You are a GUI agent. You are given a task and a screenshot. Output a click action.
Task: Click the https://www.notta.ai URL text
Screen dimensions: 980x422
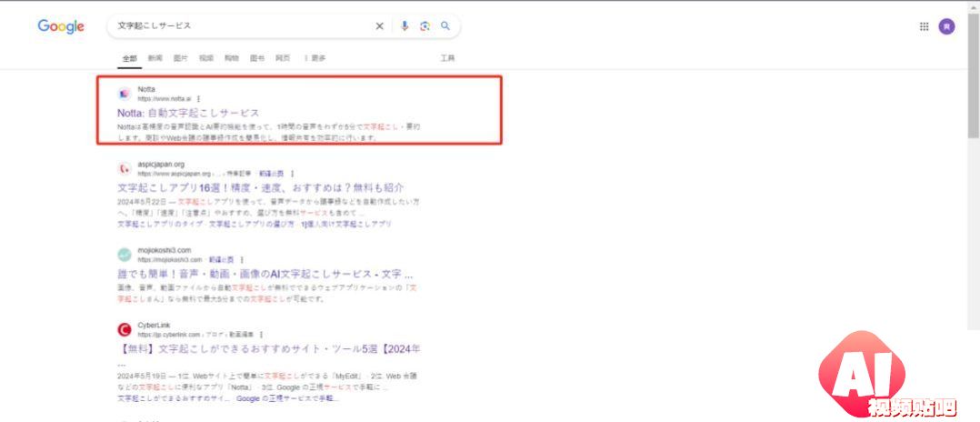coord(165,99)
